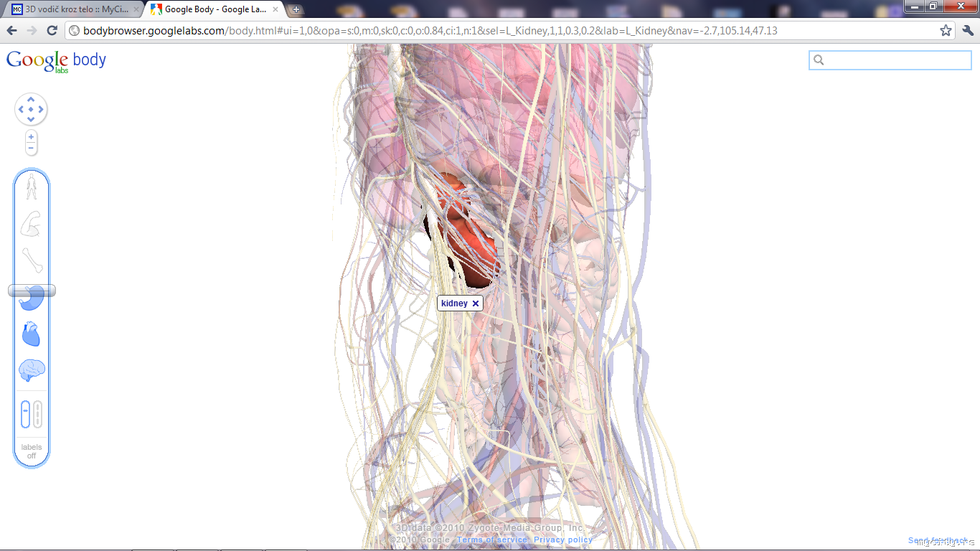Click the Google body labs logo
The width and height of the screenshot is (980, 551).
coord(56,62)
